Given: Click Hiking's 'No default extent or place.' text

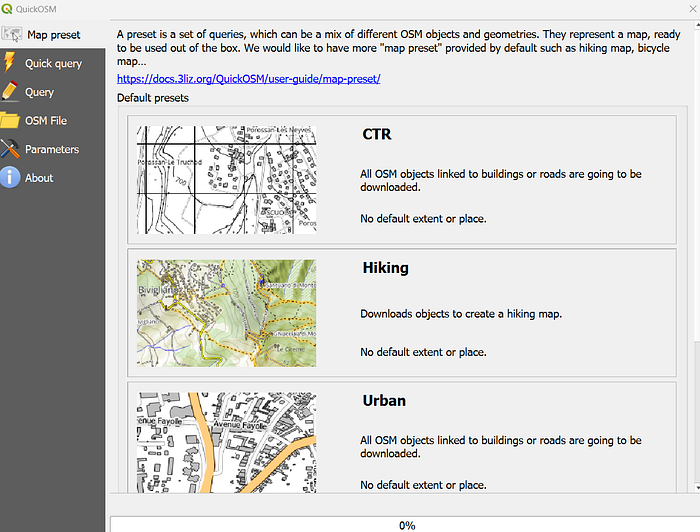Looking at the screenshot, I should [423, 352].
